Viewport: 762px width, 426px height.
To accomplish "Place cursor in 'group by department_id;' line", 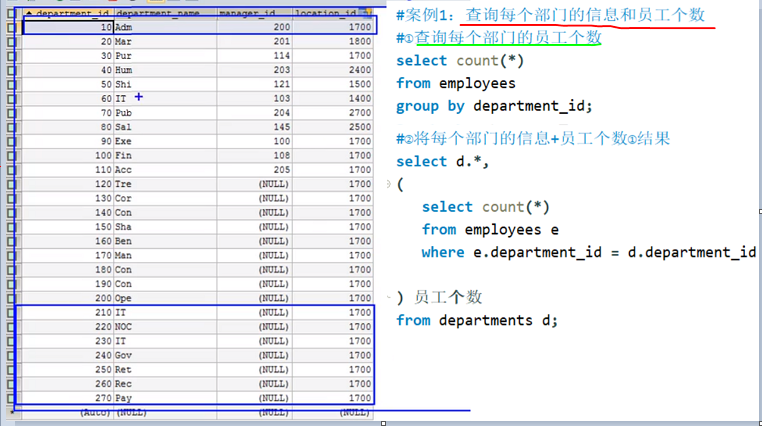I will 494,106.
